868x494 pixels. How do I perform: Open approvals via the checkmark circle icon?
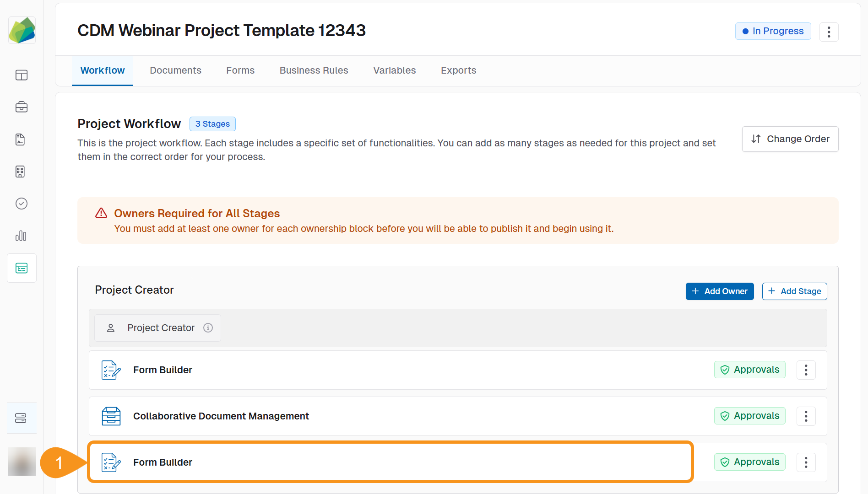click(22, 204)
